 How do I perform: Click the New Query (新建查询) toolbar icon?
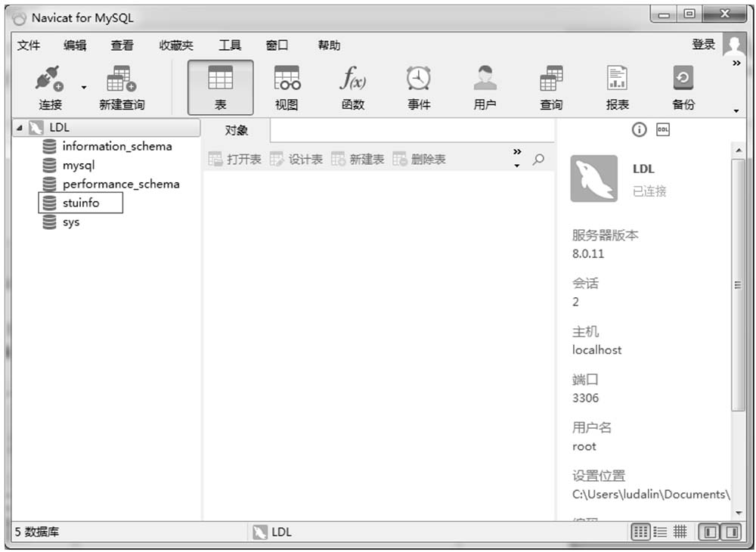coord(122,79)
